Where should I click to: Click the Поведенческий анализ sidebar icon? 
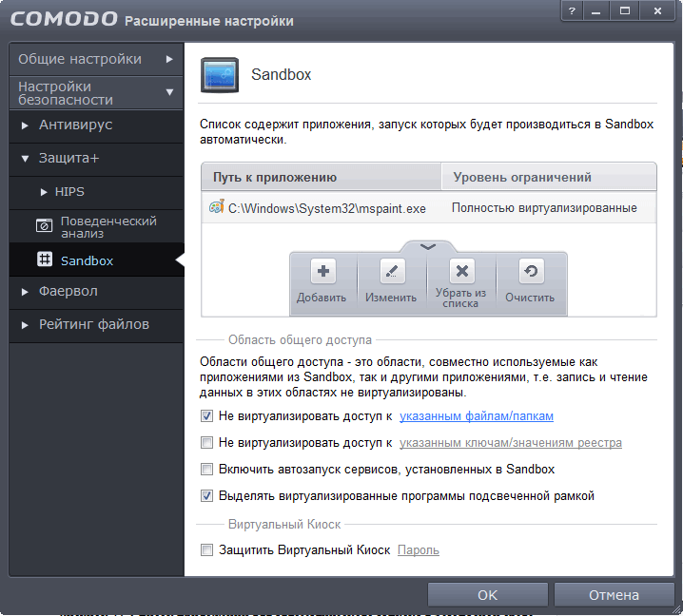coord(44,225)
